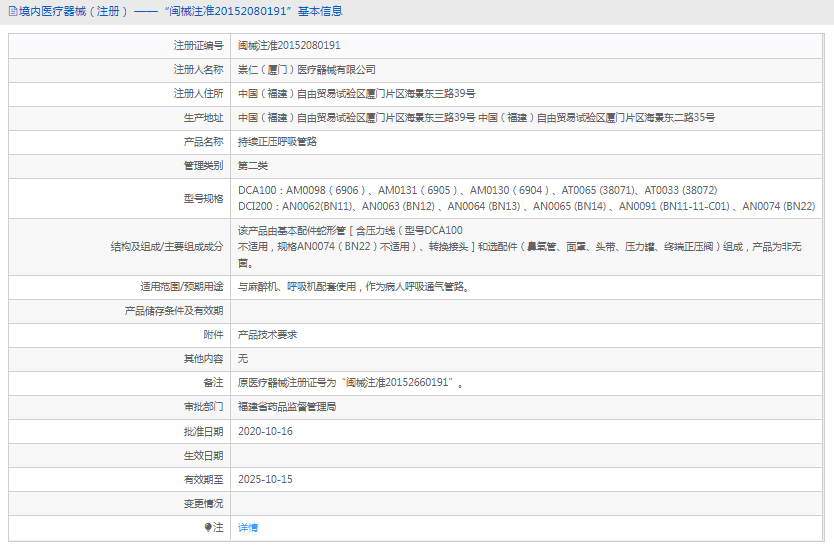Click the DCI200 model specification line

coord(526,206)
